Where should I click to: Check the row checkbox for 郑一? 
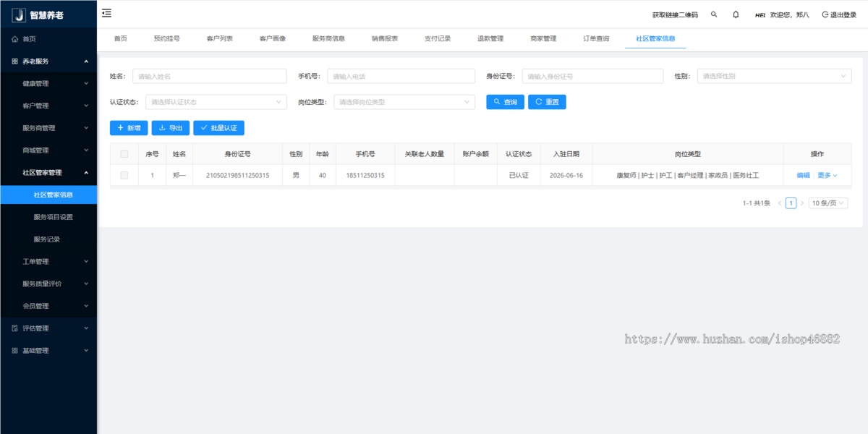[124, 176]
